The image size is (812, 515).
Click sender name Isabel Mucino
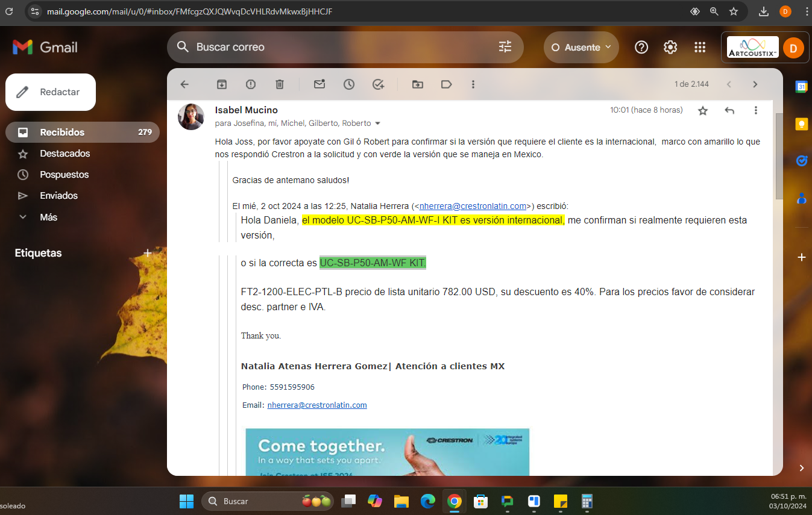coord(247,110)
